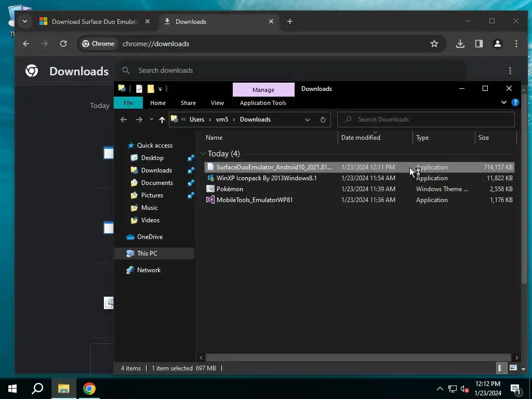
Task: Sort by the Name column header
Action: (270, 137)
